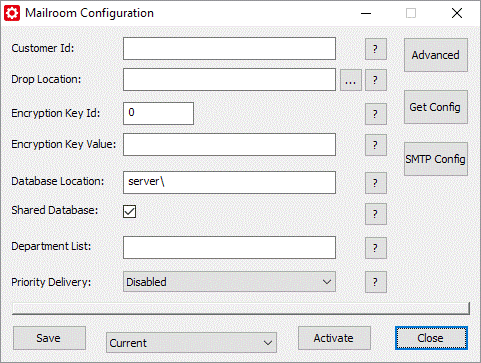Click the Encryption Key Value field
This screenshot has width=481, height=363.
(229, 145)
